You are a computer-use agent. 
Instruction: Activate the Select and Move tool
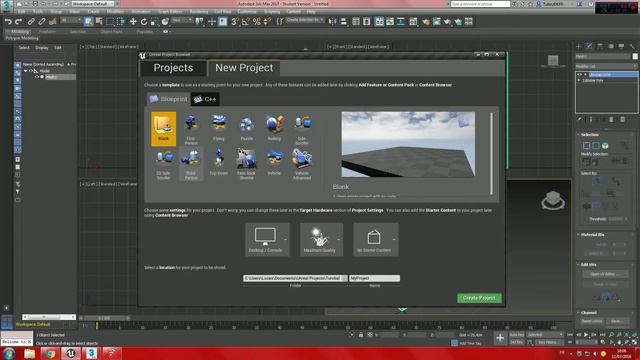[x=133, y=22]
